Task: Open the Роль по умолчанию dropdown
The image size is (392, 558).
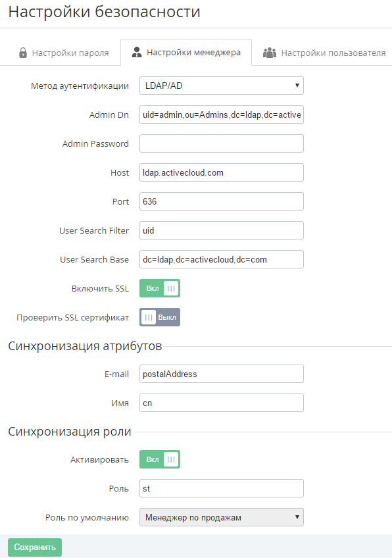Action: click(x=222, y=517)
